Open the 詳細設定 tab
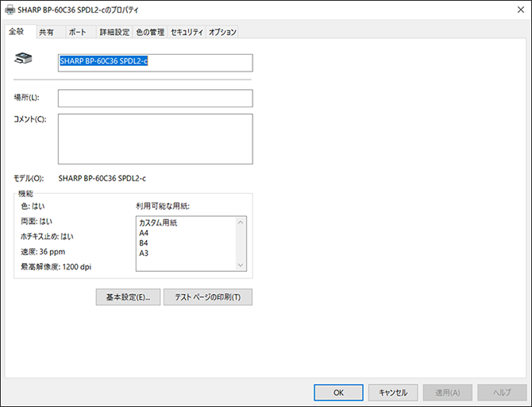Viewport: 532px width, 407px height. [x=114, y=33]
